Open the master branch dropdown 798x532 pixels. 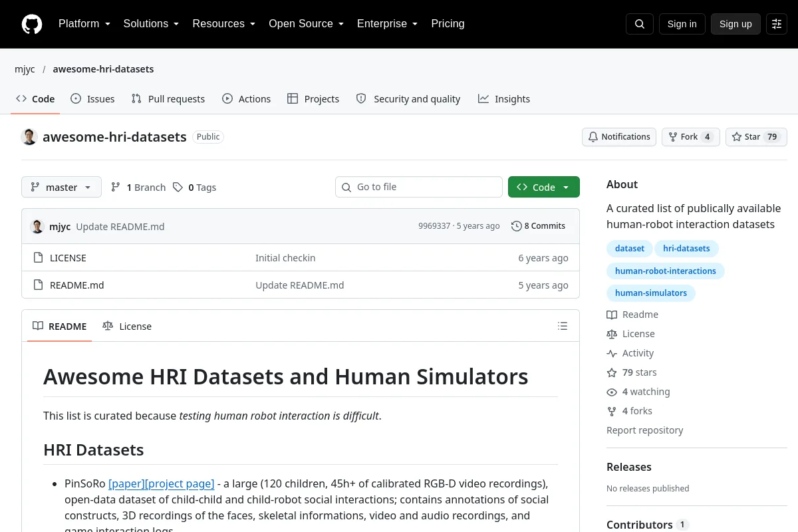click(61, 187)
